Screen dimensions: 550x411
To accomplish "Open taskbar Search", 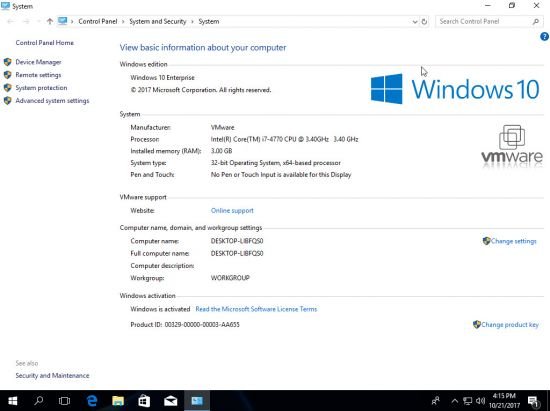I will 39,401.
